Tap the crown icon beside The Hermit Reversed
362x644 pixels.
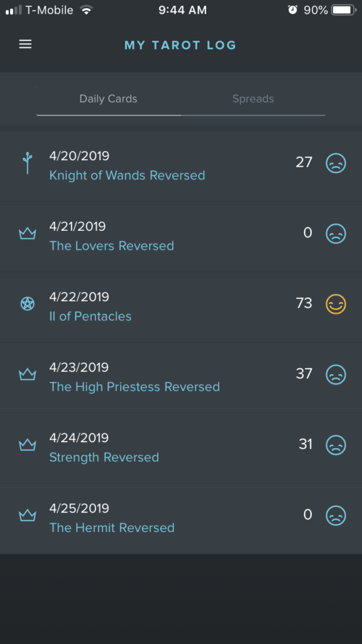(28, 515)
